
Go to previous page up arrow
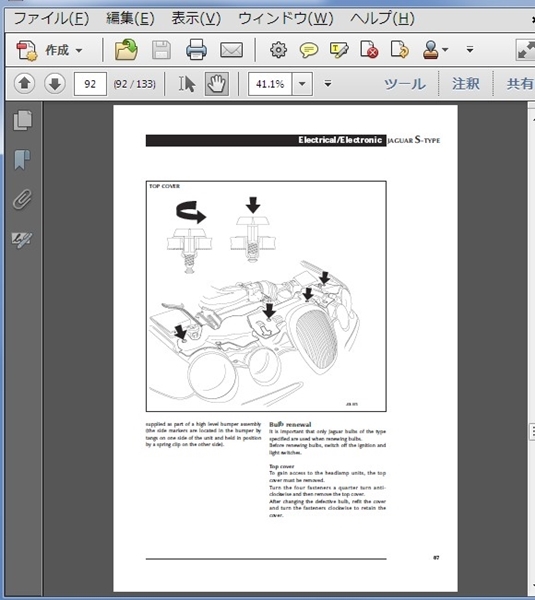click(x=24, y=83)
